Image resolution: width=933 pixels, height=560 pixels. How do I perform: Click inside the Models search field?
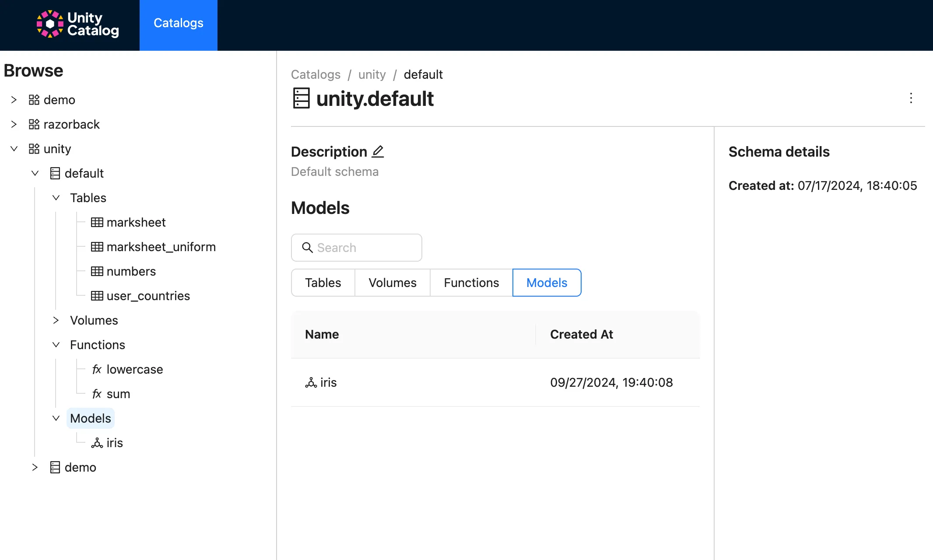[x=357, y=248]
